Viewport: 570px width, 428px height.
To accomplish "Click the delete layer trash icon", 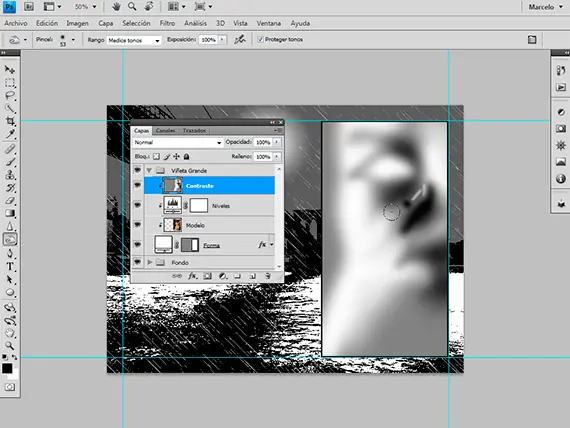I will [x=268, y=276].
